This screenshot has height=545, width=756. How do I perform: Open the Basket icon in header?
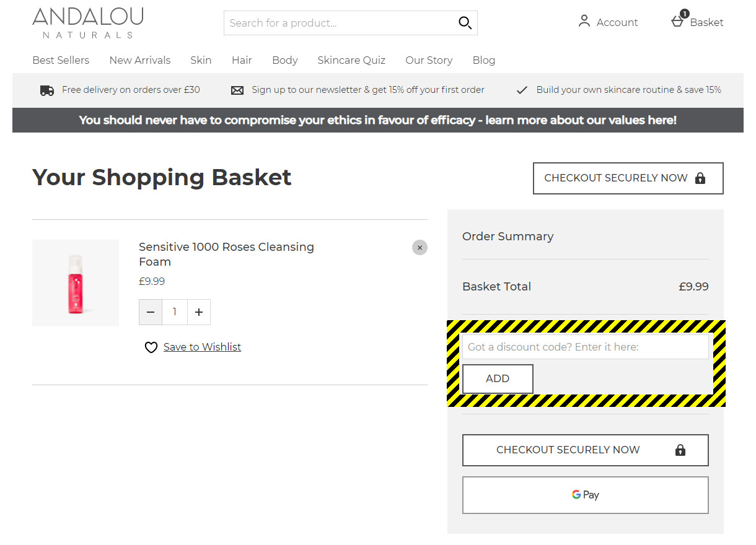pos(678,21)
